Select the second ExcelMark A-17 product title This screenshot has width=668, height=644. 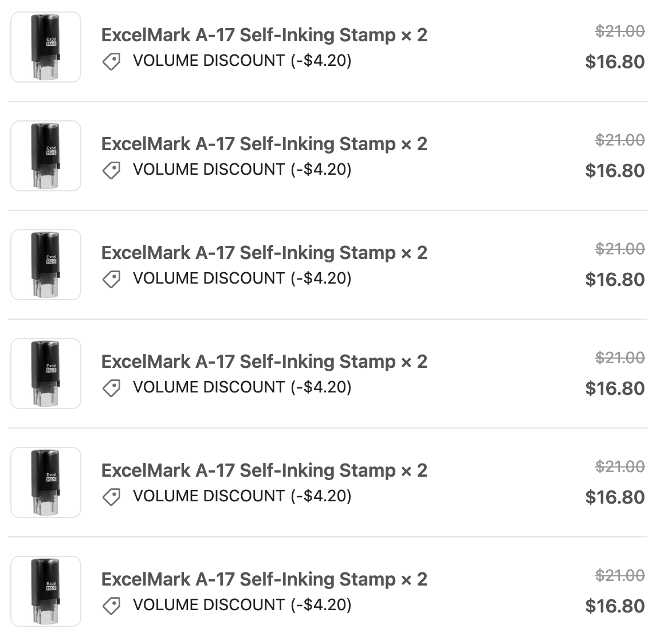pyautogui.click(x=265, y=144)
